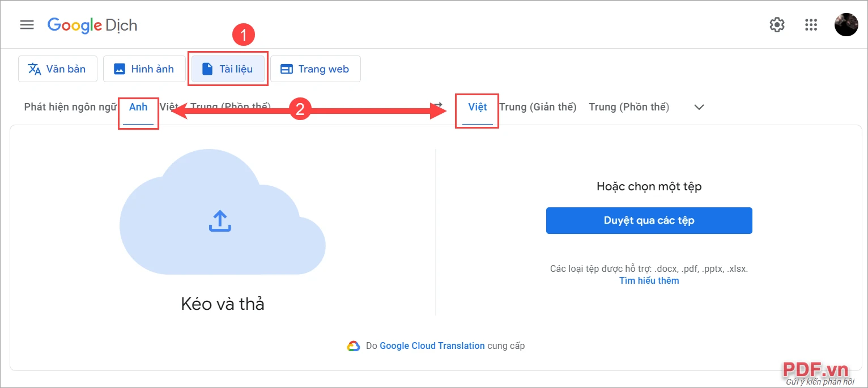Choose Phát hiện ngôn ngữ as source

[70, 107]
